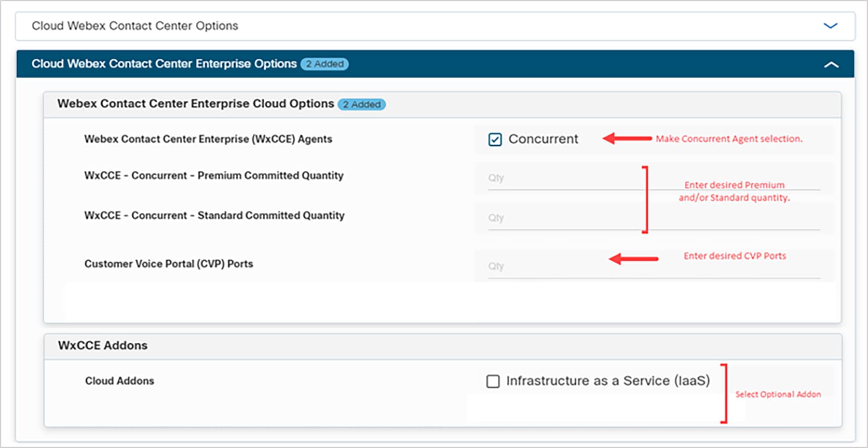Click the WxCCE Concurrent Premium Committed Quantity label
Screen dimensions: 868x448
214,176
